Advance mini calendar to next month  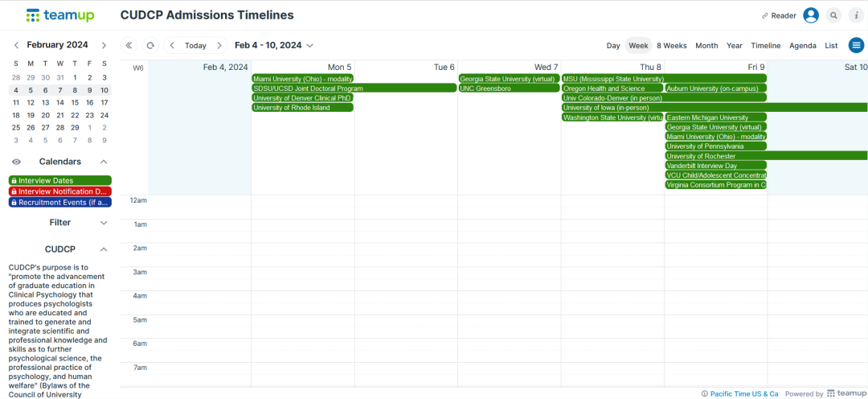[105, 45]
